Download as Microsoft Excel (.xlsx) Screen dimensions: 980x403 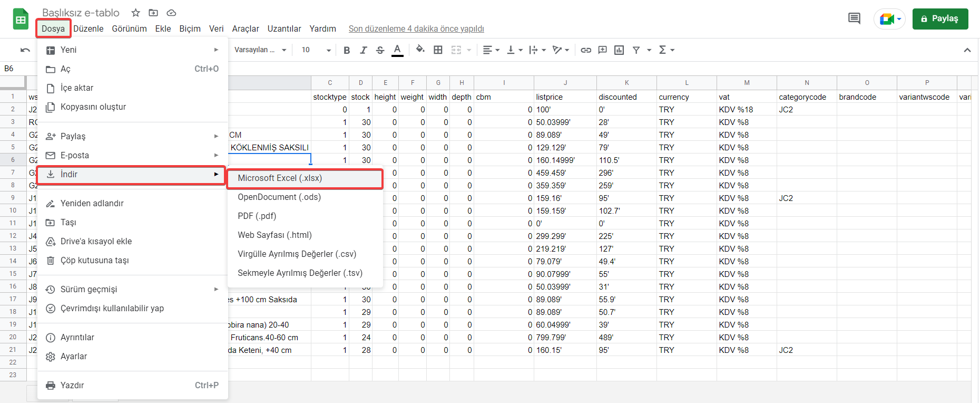click(305, 178)
